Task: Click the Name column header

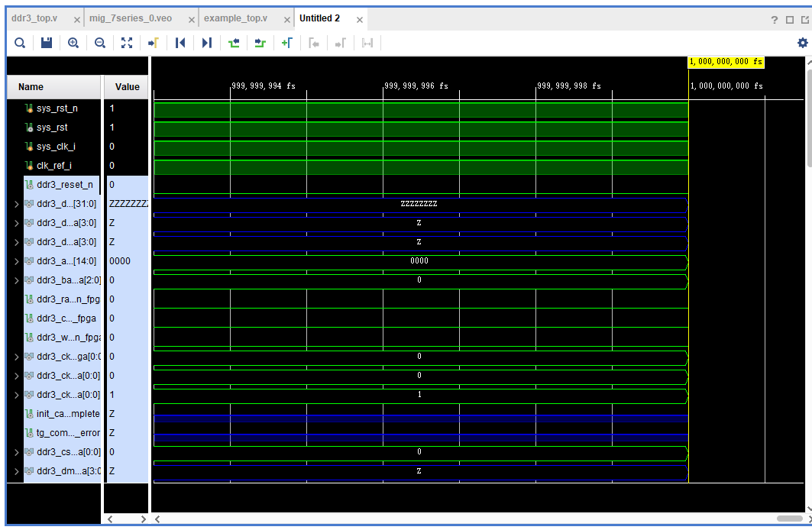Action: pyautogui.click(x=54, y=87)
